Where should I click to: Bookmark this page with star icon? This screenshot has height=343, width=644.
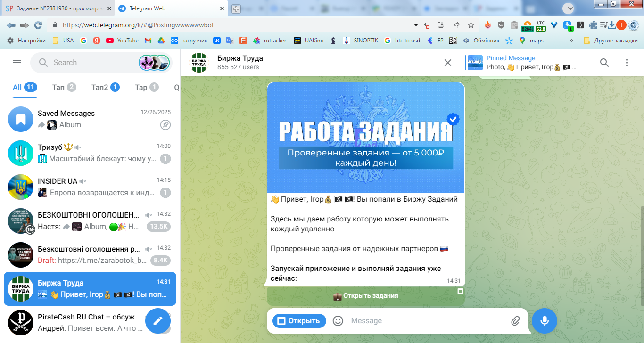[x=471, y=25]
